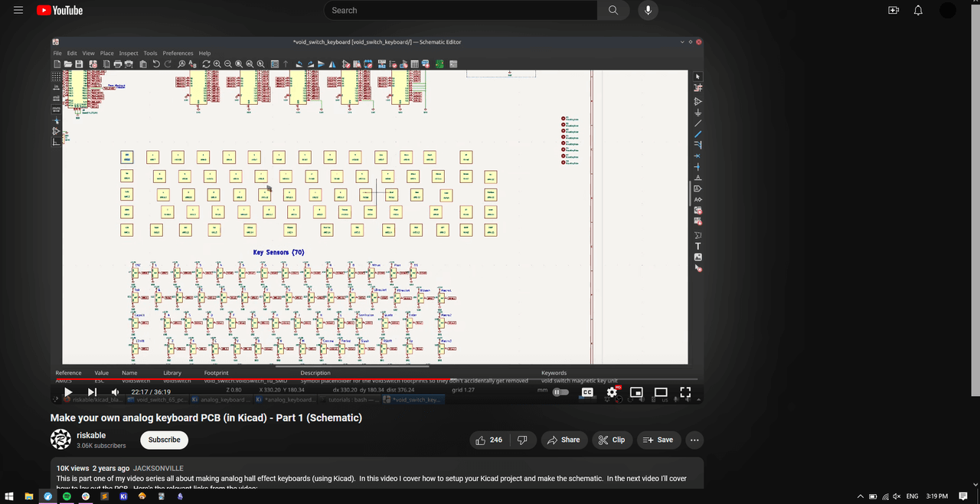
Task: Subscribe to riskable channel
Action: (x=164, y=440)
